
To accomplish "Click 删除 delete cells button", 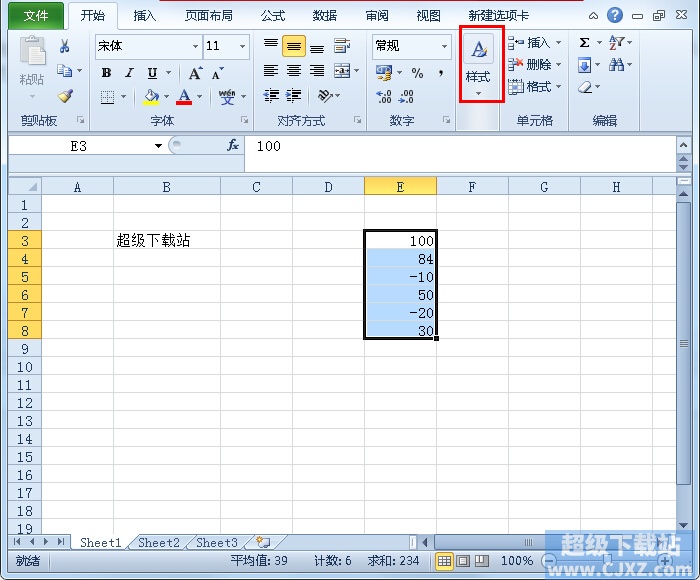I will 535,65.
